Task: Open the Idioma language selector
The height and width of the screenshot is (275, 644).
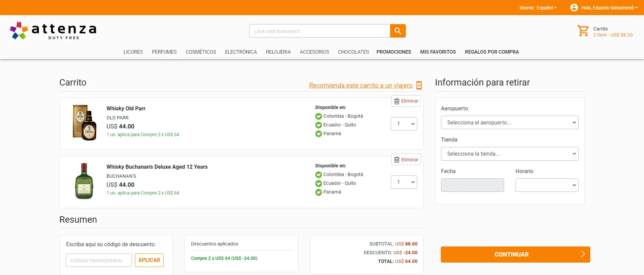Action: [x=538, y=8]
